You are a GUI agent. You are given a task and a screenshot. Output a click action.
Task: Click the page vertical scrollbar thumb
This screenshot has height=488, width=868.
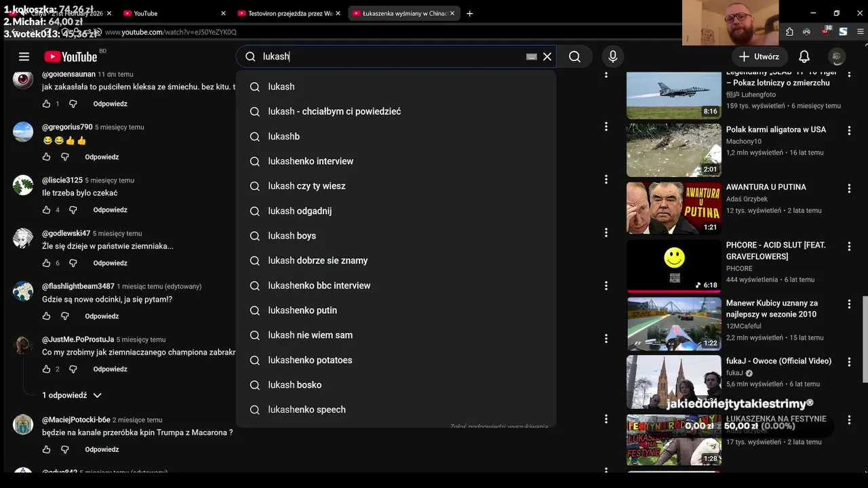(x=865, y=339)
